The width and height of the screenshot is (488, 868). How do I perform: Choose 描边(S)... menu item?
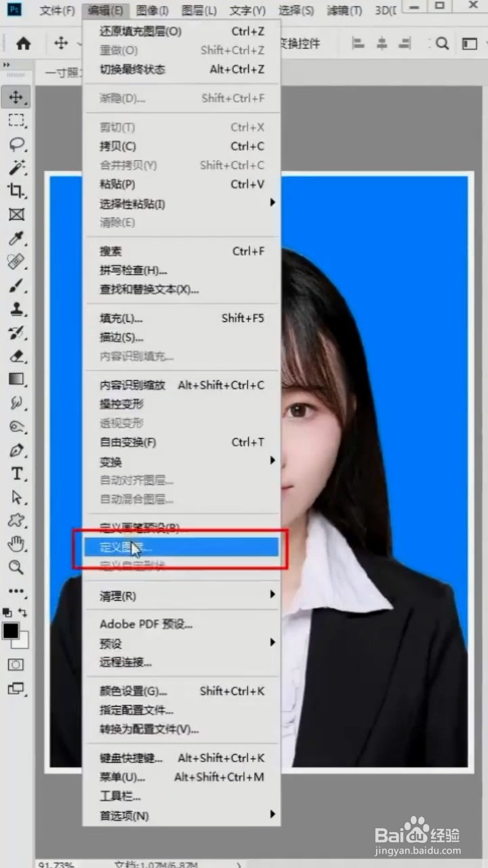182,337
